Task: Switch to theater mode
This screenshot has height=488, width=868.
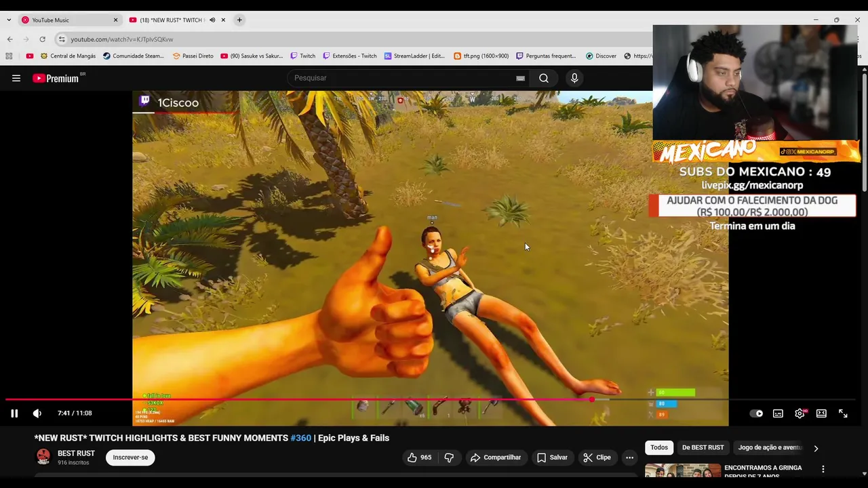Action: click(821, 413)
